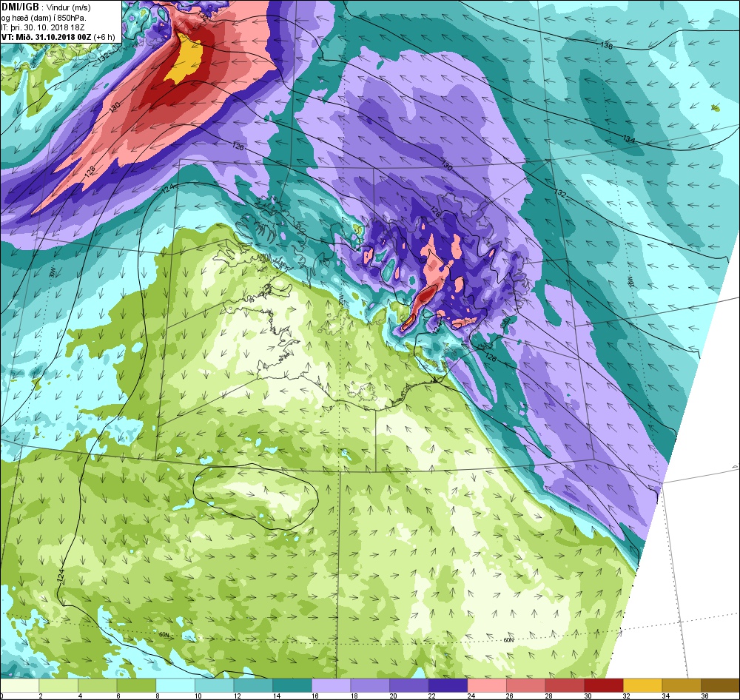Click the 30W longitude label

tap(52, 273)
